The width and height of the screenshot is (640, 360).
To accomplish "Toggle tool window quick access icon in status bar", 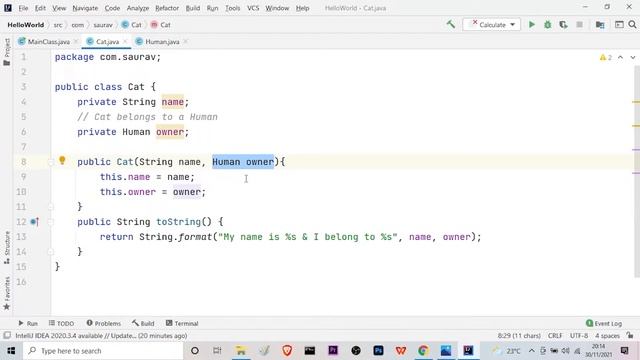I will (x=7, y=336).
